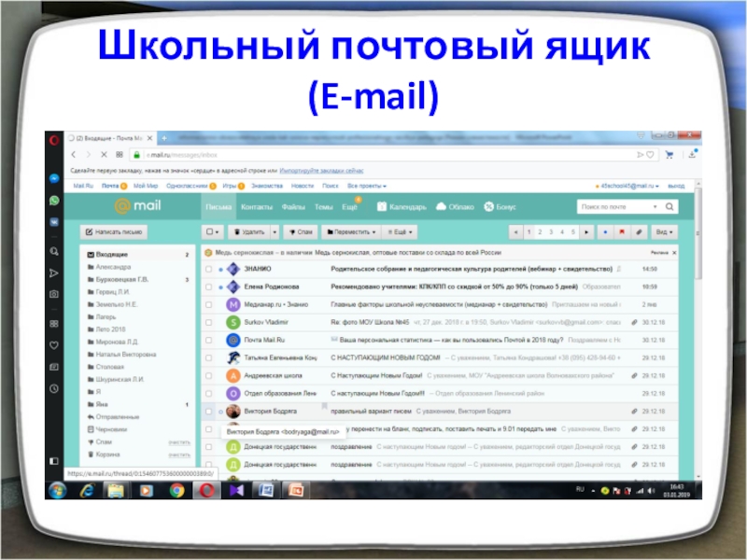This screenshot has height=560, width=747.
Task: Tick checkbox for Surkov Vladimir message
Action: click(208, 322)
